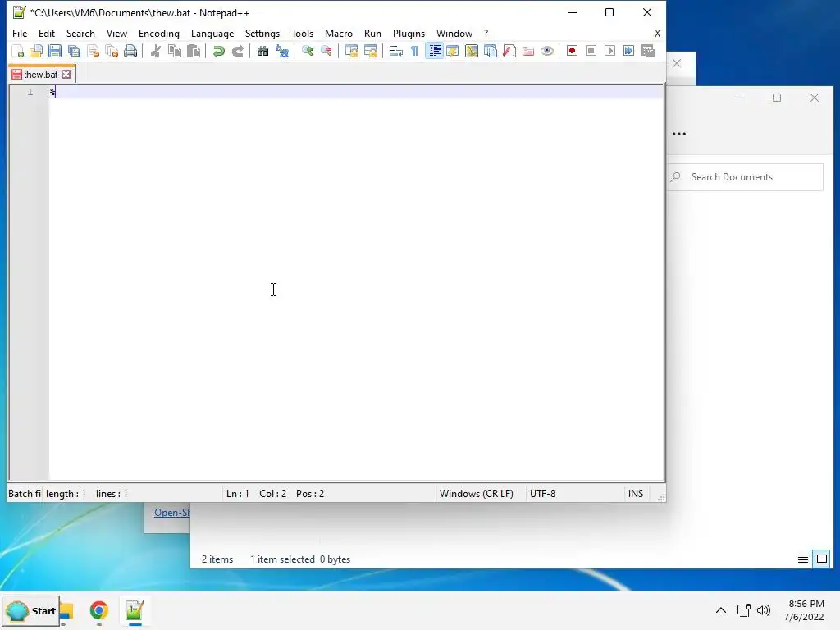Click the Stop Recording macro icon
The width and height of the screenshot is (840, 630).
point(591,51)
